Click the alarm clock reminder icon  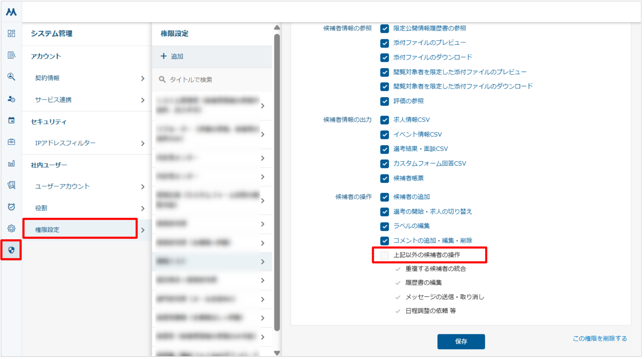tap(11, 207)
